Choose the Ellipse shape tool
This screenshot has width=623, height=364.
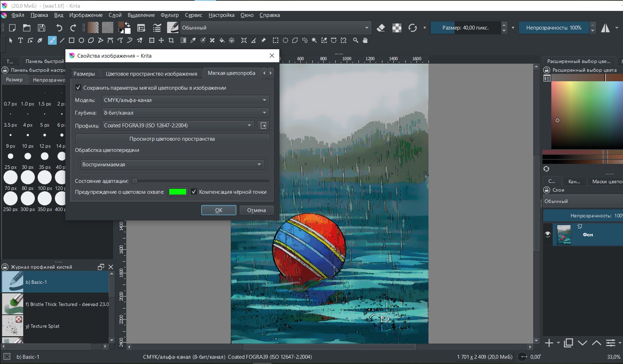point(81,40)
